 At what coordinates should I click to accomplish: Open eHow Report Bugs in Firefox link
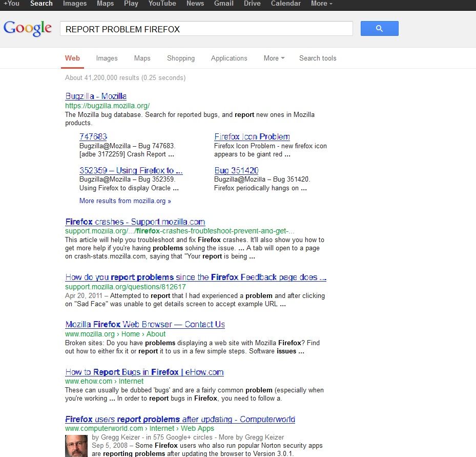144,372
